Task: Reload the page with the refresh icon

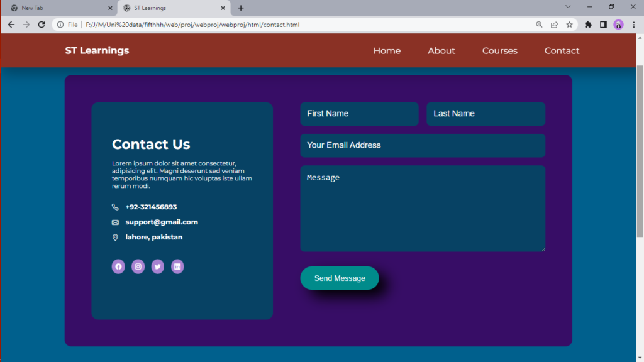Action: click(x=42, y=25)
